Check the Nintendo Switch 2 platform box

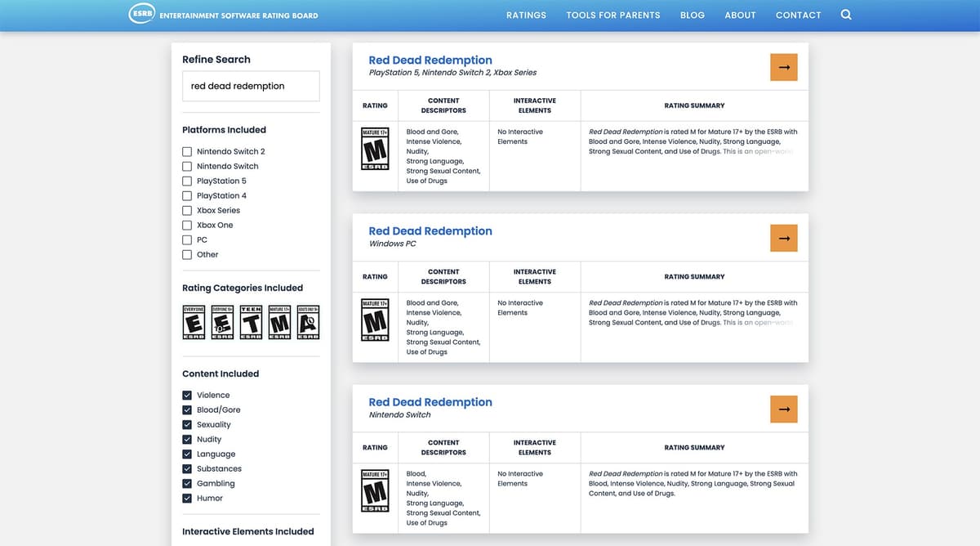(187, 152)
